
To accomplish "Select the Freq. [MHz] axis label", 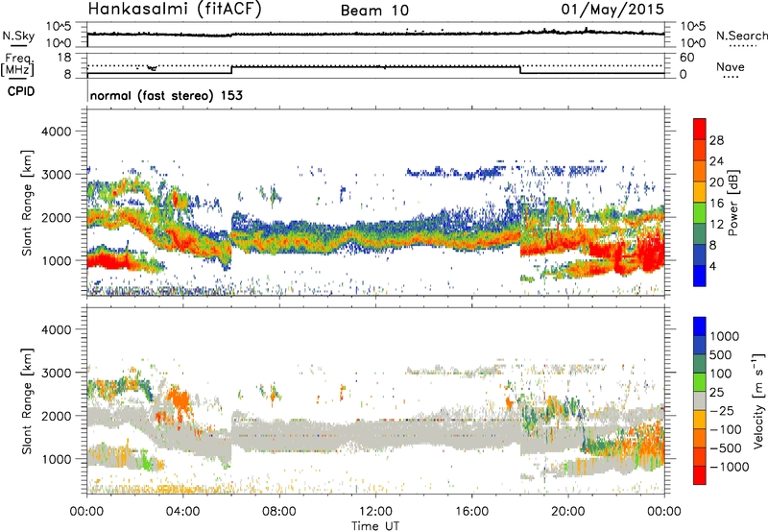I will coord(17,64).
